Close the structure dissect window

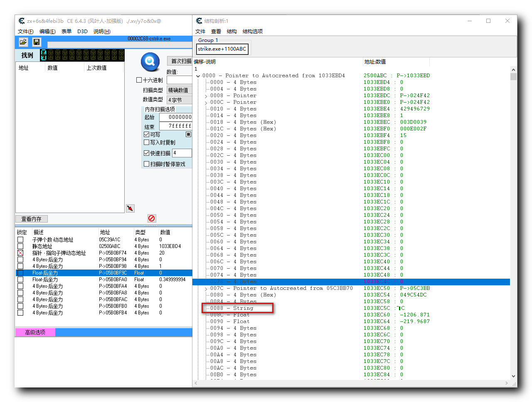[507, 21]
